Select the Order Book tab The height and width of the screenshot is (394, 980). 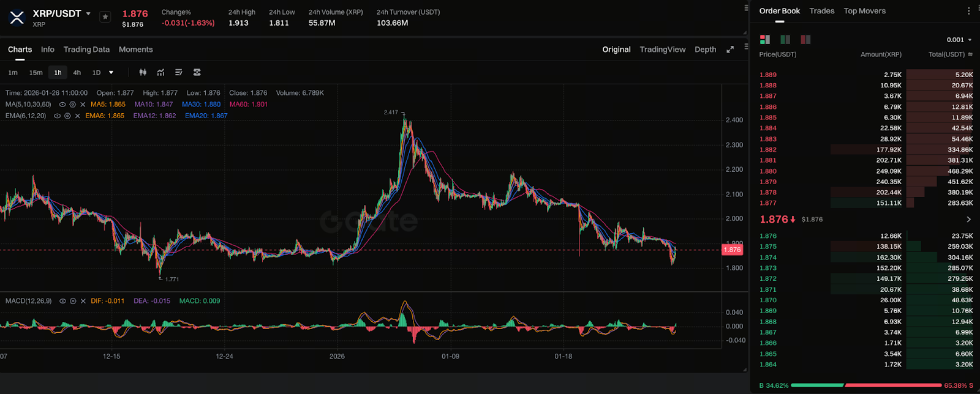(x=780, y=11)
